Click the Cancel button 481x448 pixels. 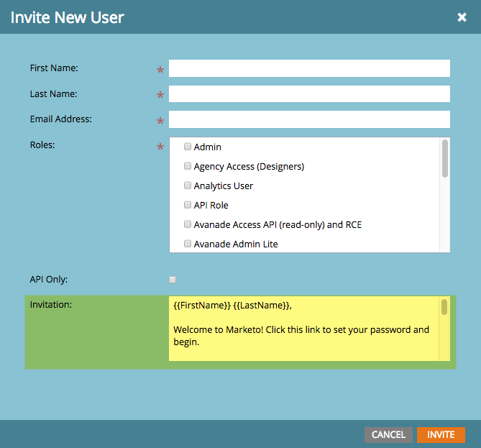[388, 435]
